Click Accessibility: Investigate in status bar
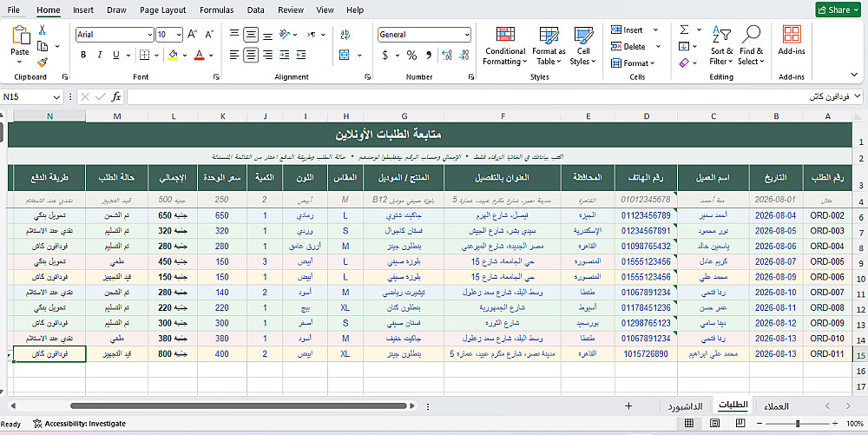The width and height of the screenshot is (868, 435). click(79, 424)
